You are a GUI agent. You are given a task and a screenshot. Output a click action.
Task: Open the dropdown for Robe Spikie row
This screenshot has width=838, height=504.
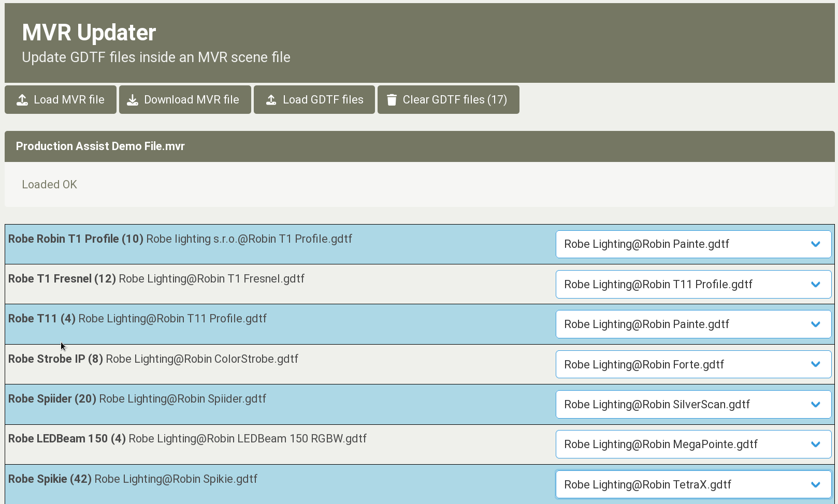point(693,485)
